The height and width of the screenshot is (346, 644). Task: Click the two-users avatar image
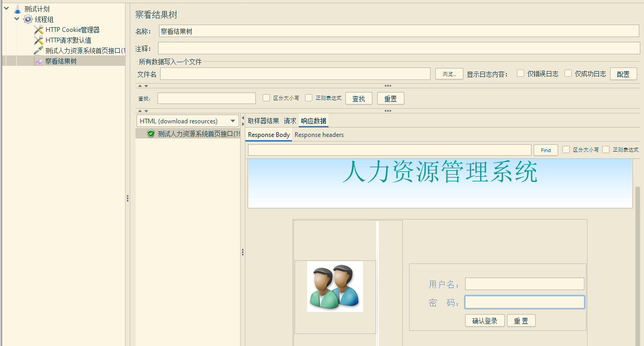coord(335,286)
